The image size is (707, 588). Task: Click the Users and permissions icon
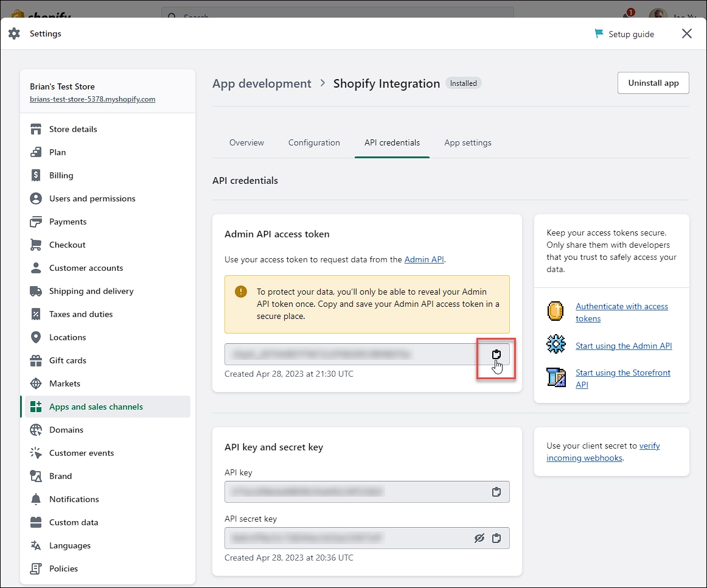click(x=36, y=198)
